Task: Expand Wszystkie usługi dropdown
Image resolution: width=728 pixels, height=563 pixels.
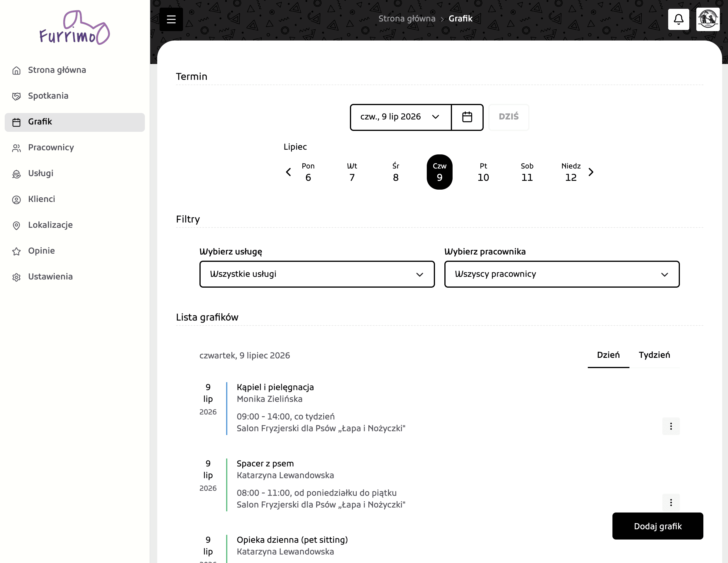Action: tap(317, 274)
